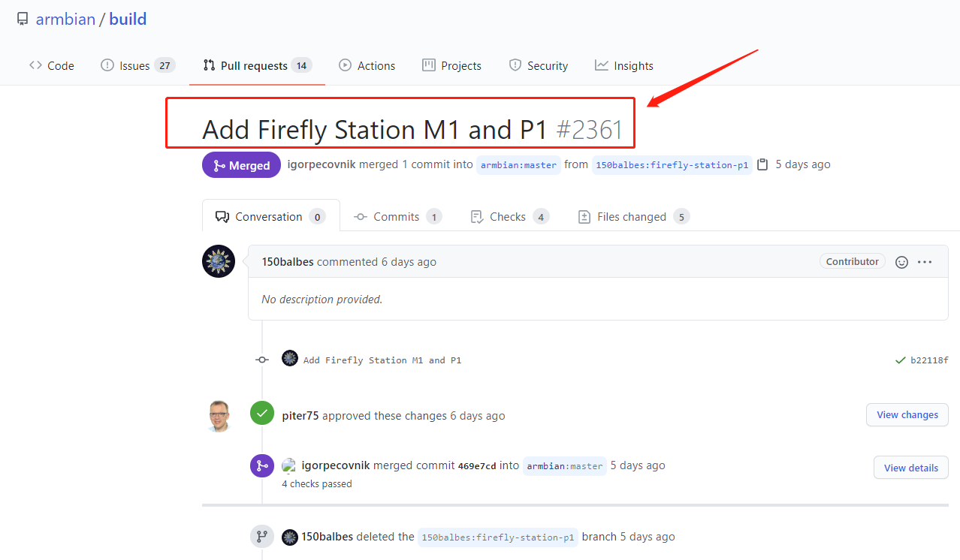Open 150balbes link in branch deleted event

pos(327,537)
